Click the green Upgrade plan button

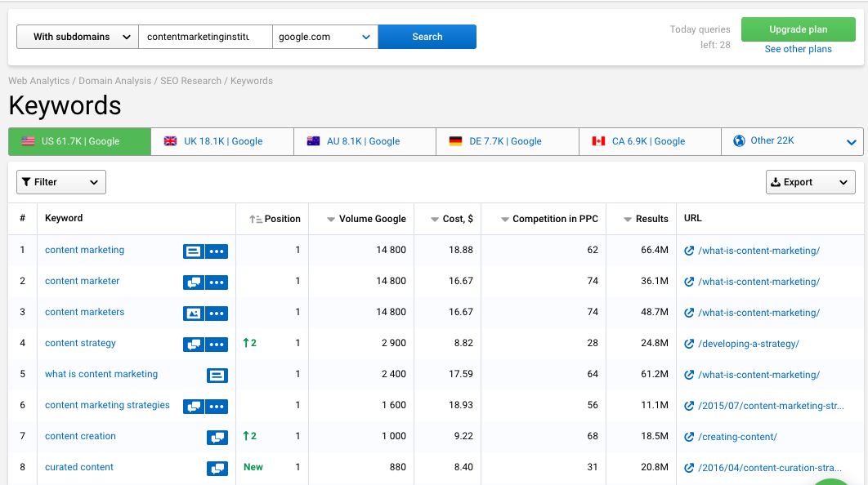tap(799, 29)
